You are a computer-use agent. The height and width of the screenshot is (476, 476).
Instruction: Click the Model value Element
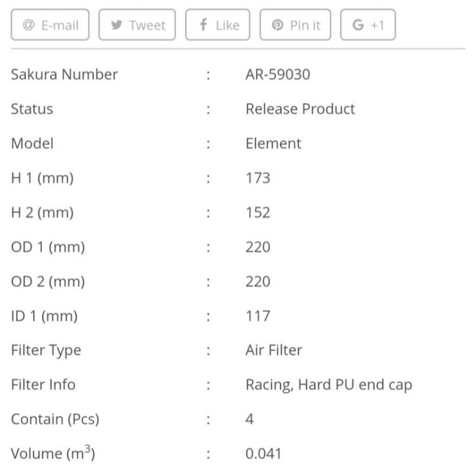click(273, 144)
